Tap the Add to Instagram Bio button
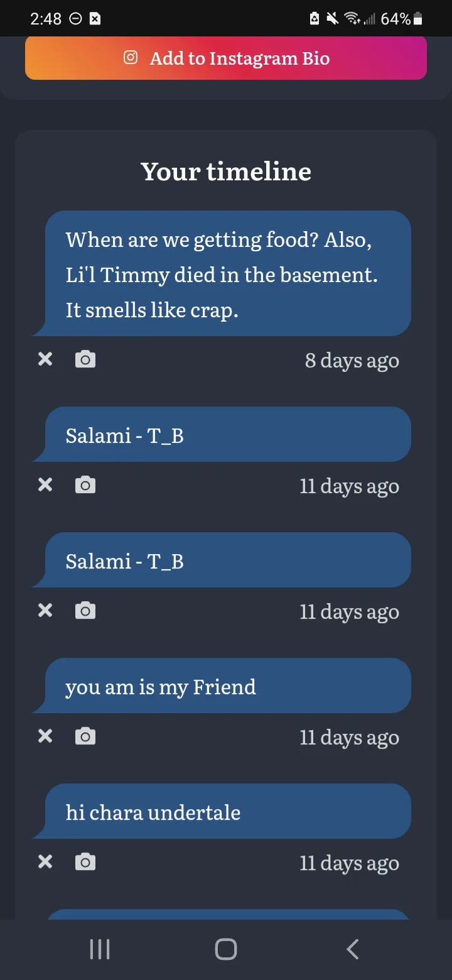This screenshot has height=980, width=452. [x=226, y=58]
